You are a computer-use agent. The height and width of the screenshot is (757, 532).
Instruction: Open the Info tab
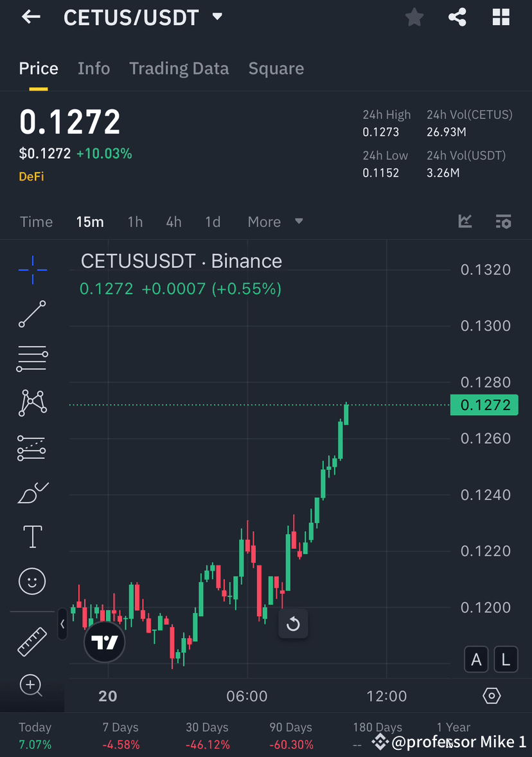(x=94, y=68)
